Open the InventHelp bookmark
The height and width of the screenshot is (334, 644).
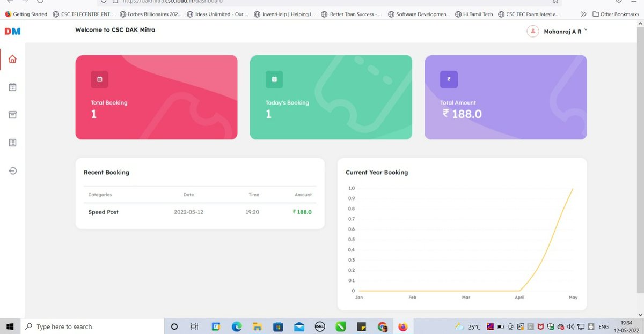click(285, 14)
